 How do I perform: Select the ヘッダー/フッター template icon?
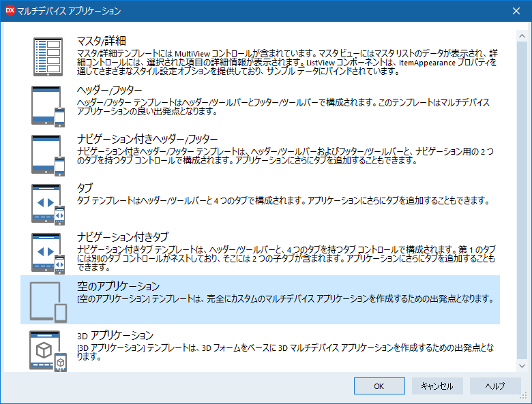48,106
